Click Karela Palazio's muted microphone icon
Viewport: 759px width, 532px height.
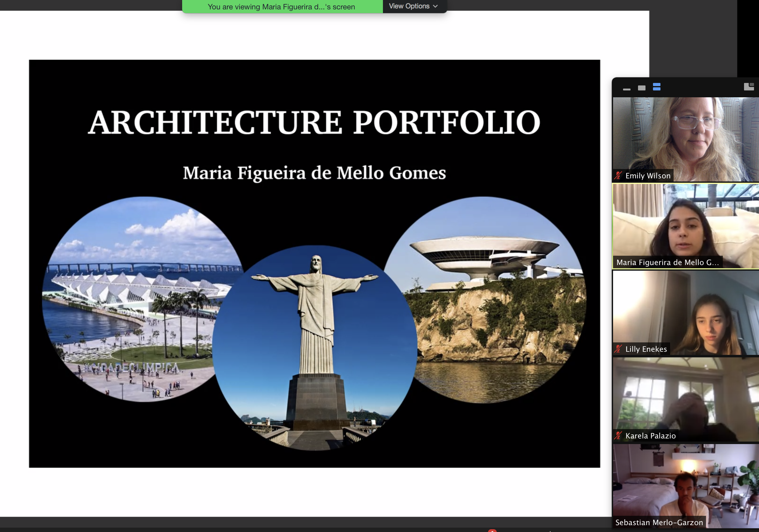click(618, 435)
